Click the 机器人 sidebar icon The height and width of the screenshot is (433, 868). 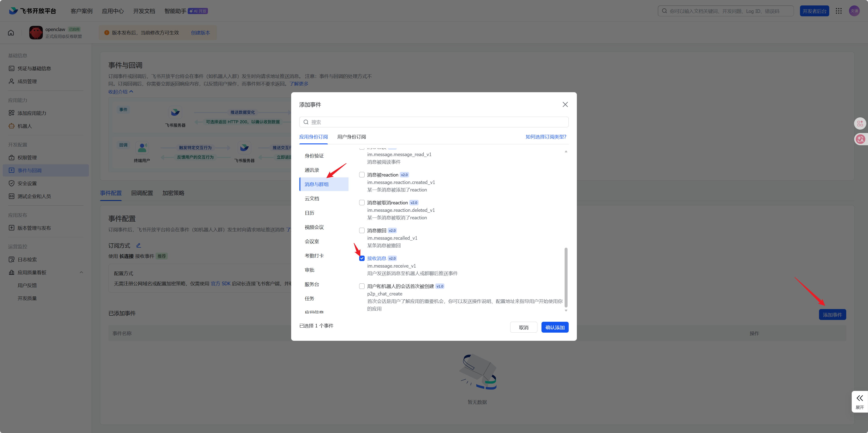click(x=12, y=126)
